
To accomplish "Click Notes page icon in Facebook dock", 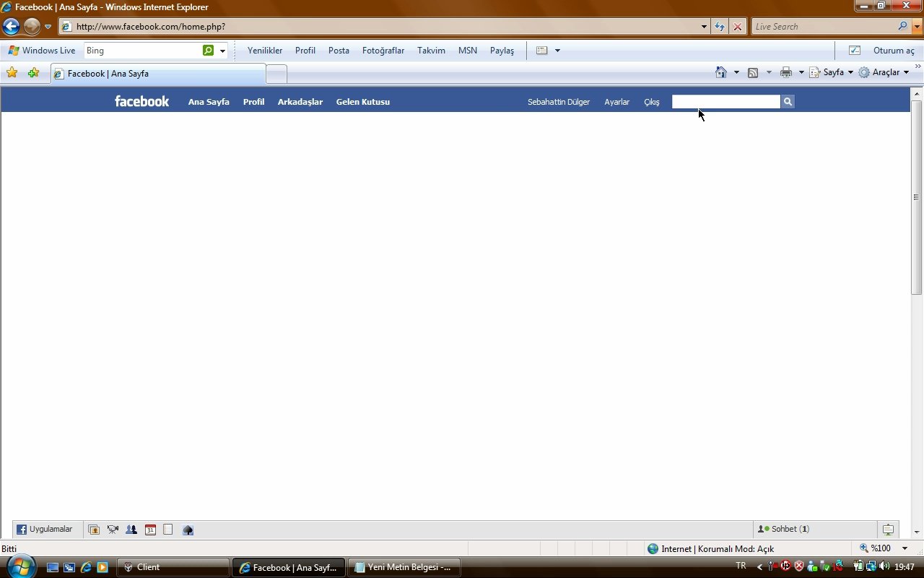I will (x=168, y=530).
